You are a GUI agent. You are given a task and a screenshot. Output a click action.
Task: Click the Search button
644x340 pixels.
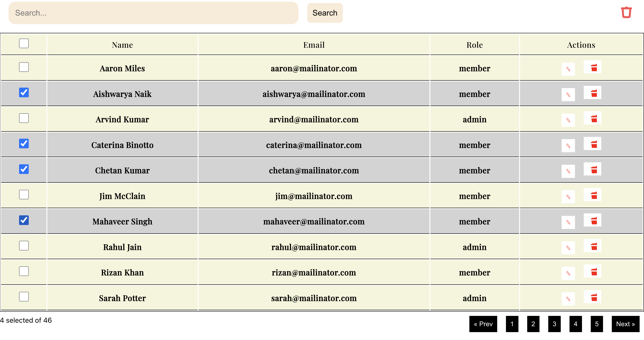pos(325,13)
